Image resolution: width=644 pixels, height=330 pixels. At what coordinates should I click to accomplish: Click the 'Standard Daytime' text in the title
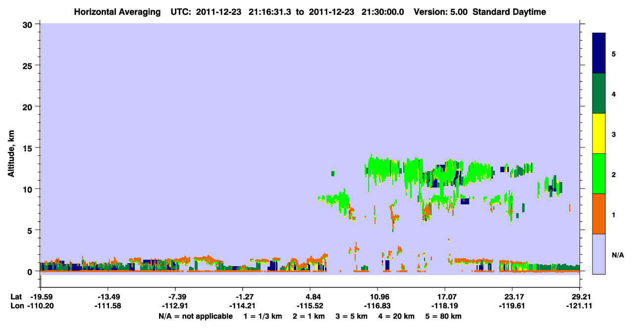coord(509,12)
